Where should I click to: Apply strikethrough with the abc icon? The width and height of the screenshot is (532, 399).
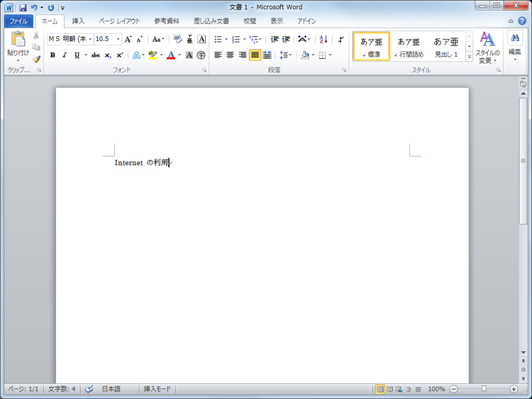pos(96,55)
